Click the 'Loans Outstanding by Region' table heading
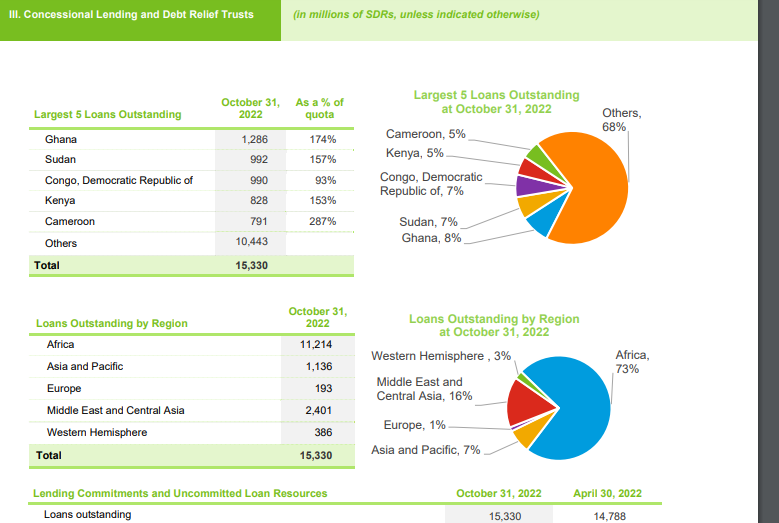Image resolution: width=779 pixels, height=523 pixels. 111,323
